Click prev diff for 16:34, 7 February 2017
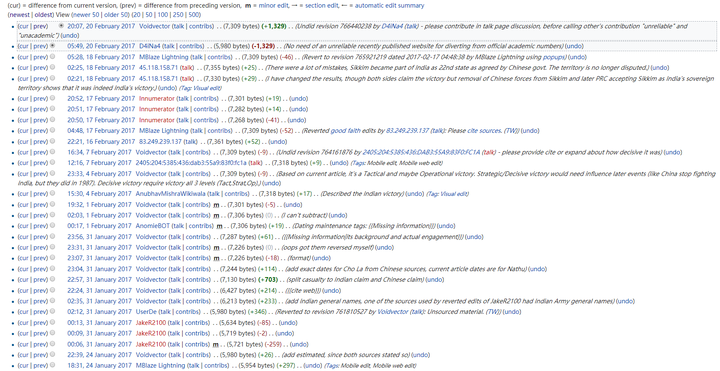720x371 pixels. [40, 152]
